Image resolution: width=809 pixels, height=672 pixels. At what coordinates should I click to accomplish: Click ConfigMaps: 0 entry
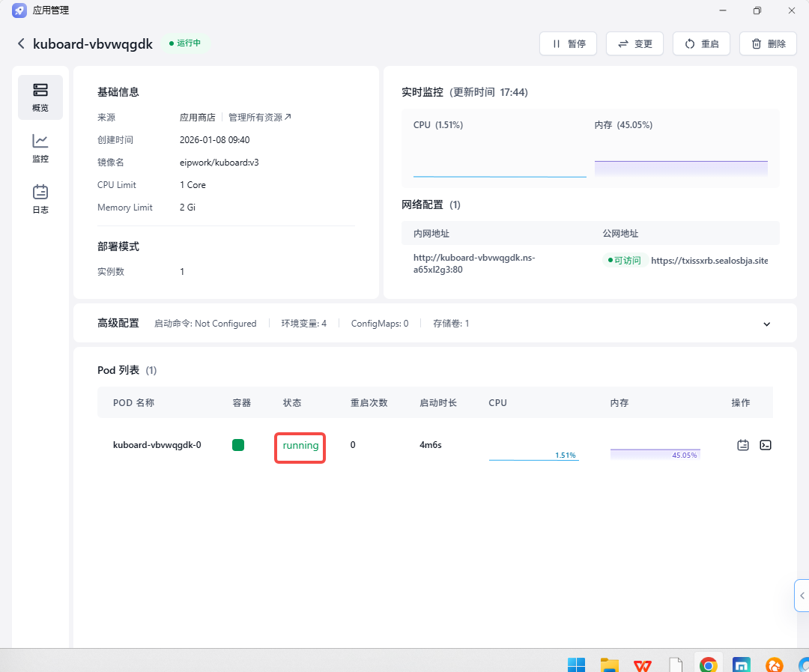(x=380, y=324)
